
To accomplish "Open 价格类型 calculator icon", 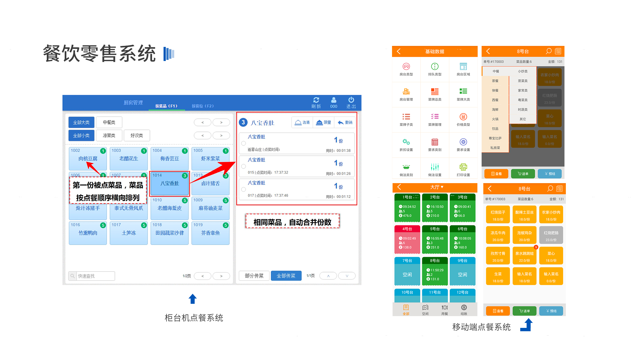I will click(x=463, y=117).
